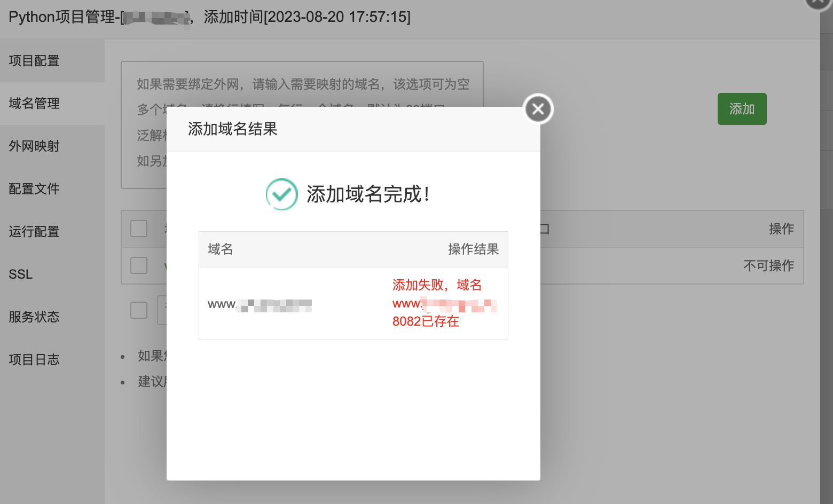Click the domain input textarea
This screenshot has height=504, width=833.
(x=302, y=125)
